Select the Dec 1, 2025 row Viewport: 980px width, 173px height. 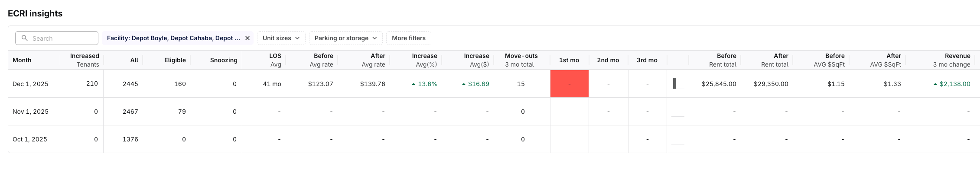[x=30, y=84]
